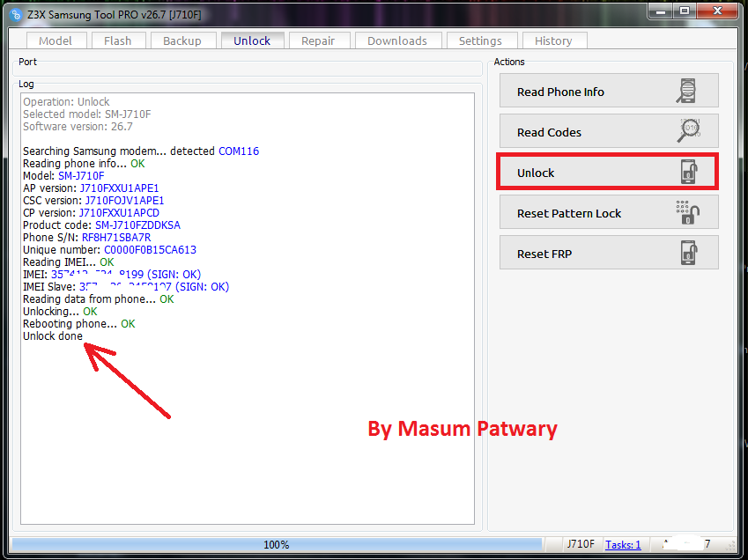
Task: Click CSC version J710FOJV1APE1 value
Action: coord(124,201)
